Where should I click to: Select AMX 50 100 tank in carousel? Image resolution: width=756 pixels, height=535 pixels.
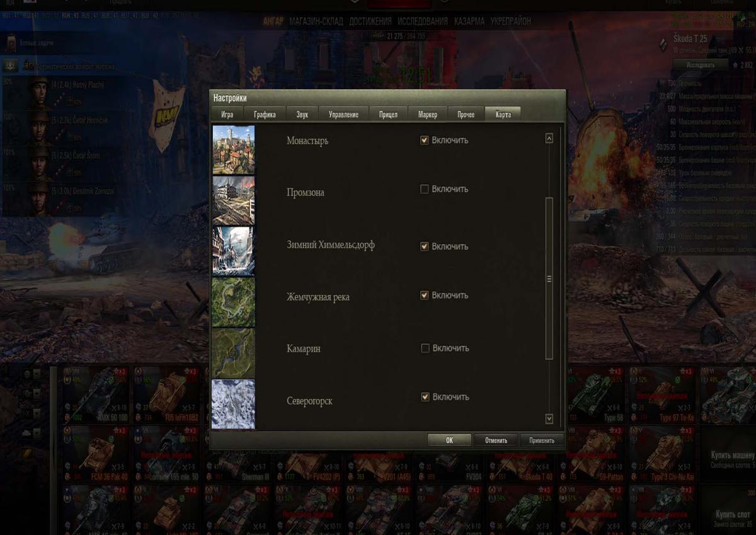pos(94,395)
